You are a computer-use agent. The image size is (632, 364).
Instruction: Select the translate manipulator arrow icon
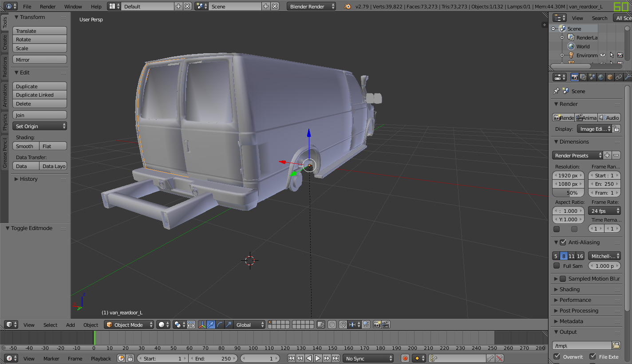[x=211, y=325]
